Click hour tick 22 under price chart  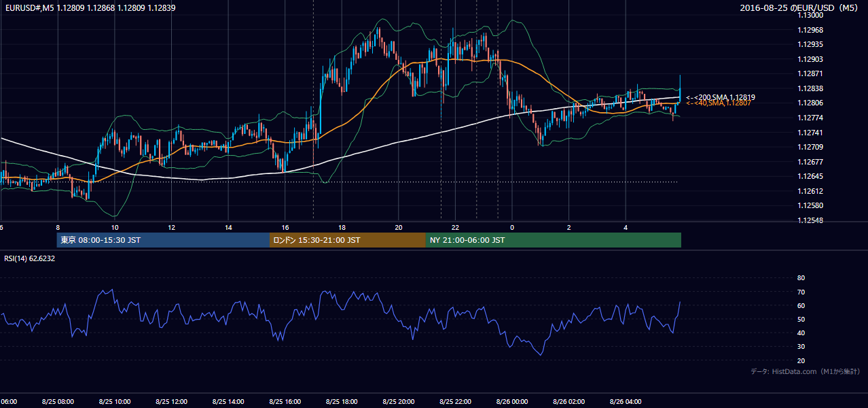click(455, 228)
